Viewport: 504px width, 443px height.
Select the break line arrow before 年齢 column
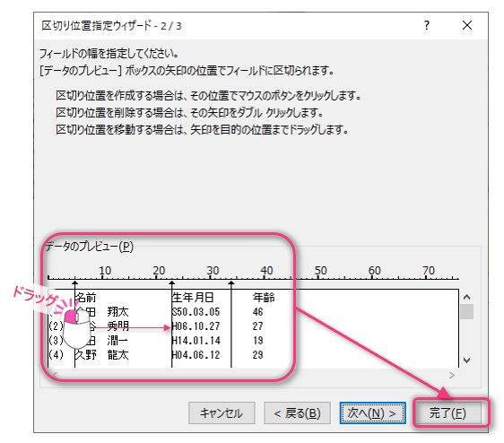click(231, 283)
